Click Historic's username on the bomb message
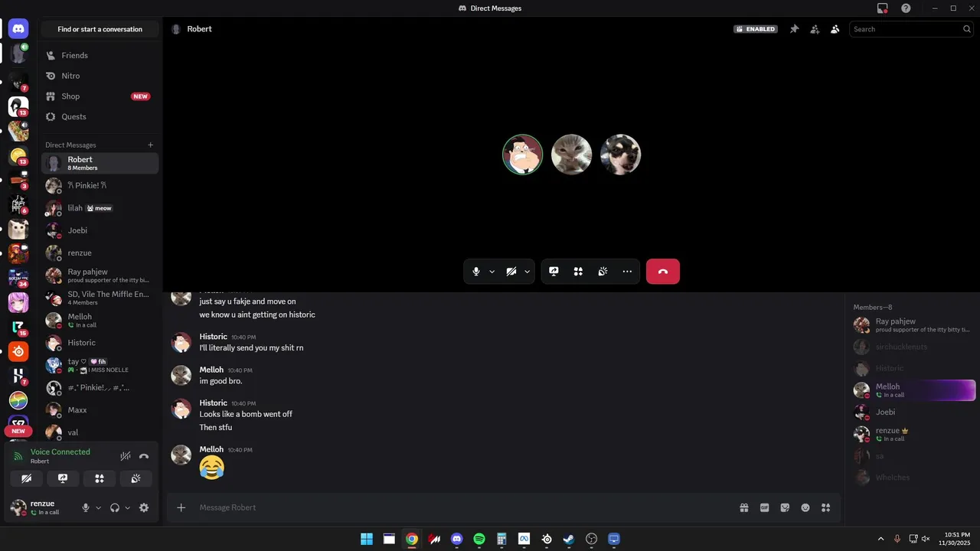This screenshot has width=980, height=551. (x=214, y=403)
